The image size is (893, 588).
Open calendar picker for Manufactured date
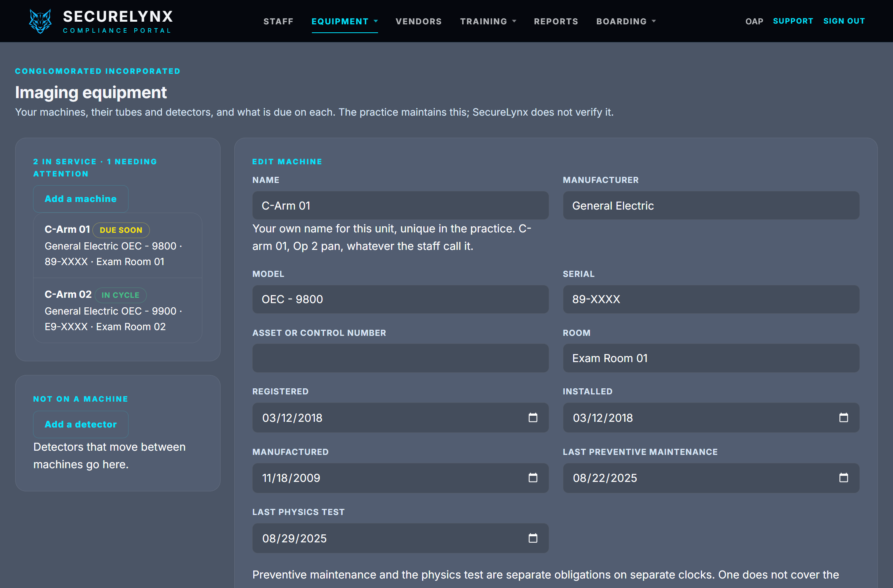533,478
